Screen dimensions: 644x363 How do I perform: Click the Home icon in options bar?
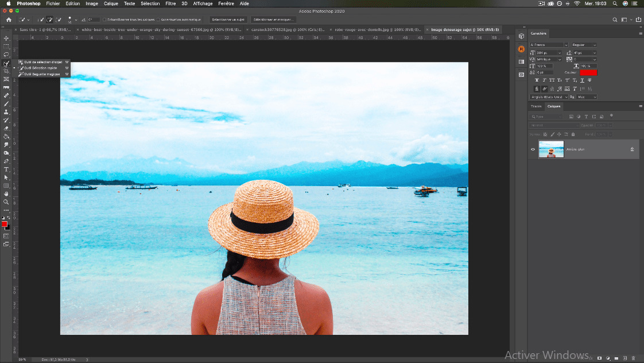pyautogui.click(x=9, y=20)
